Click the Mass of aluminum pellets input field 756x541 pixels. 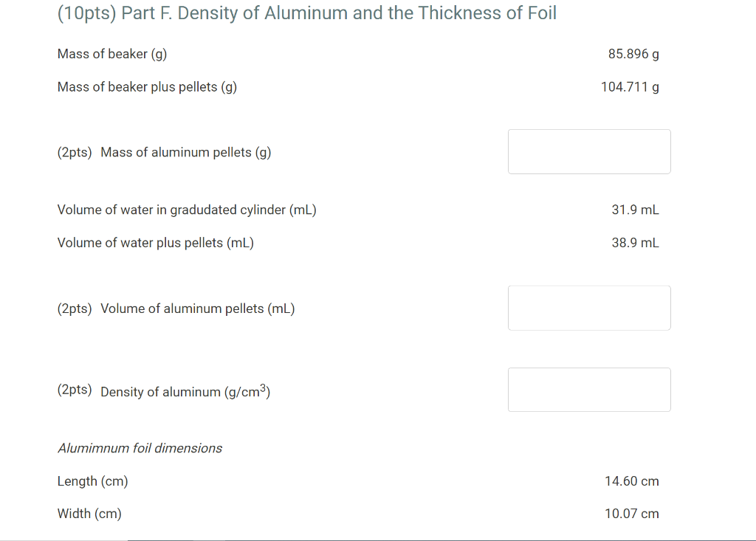pyautogui.click(x=588, y=151)
